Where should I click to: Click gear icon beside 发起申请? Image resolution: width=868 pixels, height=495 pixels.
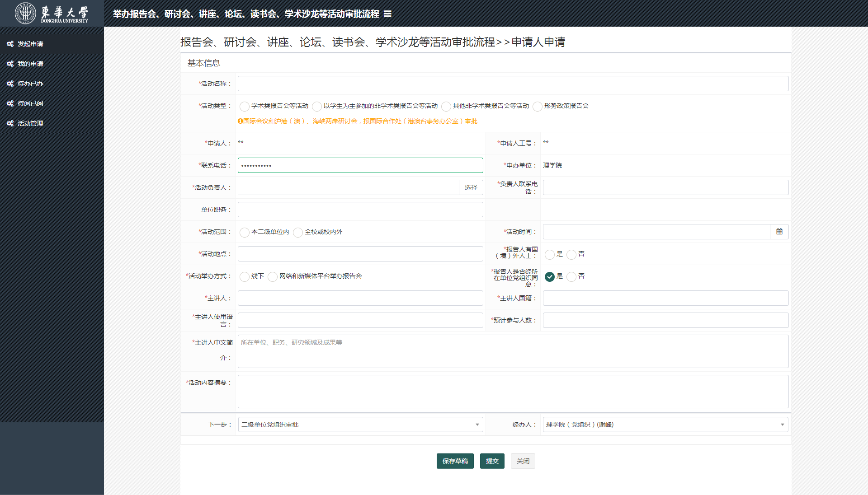pos(10,44)
